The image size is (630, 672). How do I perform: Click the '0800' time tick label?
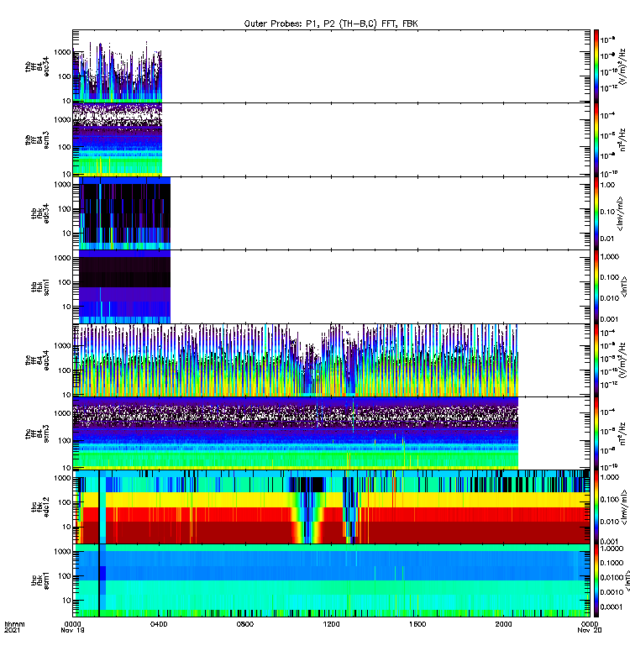[245, 624]
